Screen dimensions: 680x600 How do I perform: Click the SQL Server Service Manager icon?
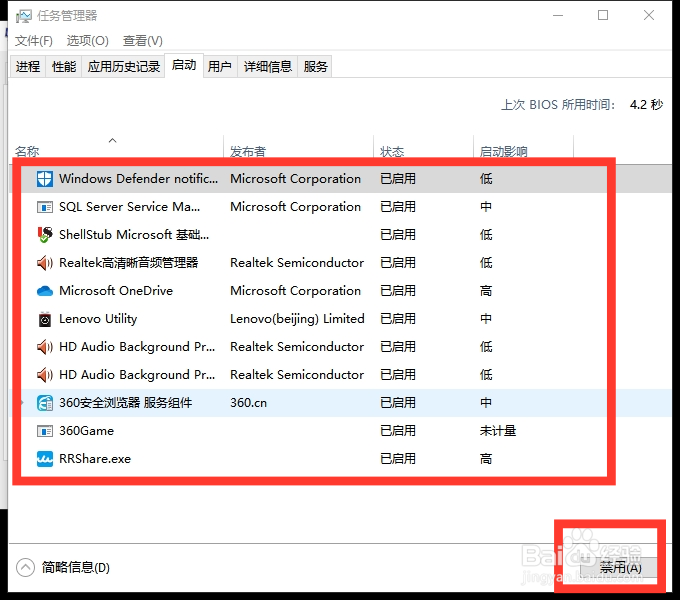45,207
